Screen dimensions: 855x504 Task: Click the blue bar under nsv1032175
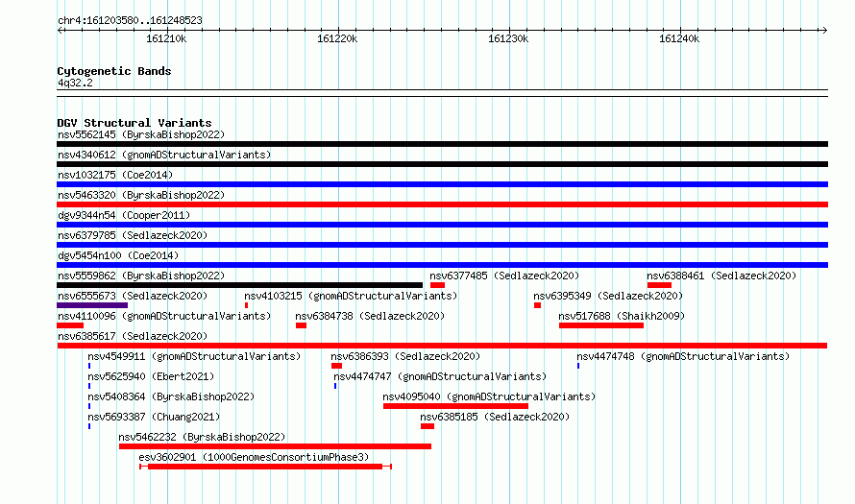[x=442, y=184]
